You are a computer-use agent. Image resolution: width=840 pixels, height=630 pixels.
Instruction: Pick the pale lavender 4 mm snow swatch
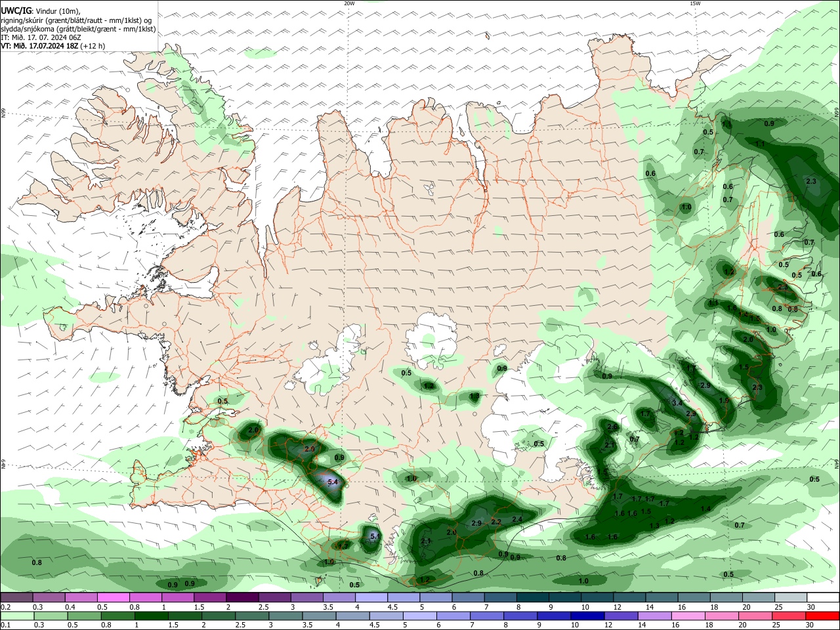pyautogui.click(x=371, y=598)
